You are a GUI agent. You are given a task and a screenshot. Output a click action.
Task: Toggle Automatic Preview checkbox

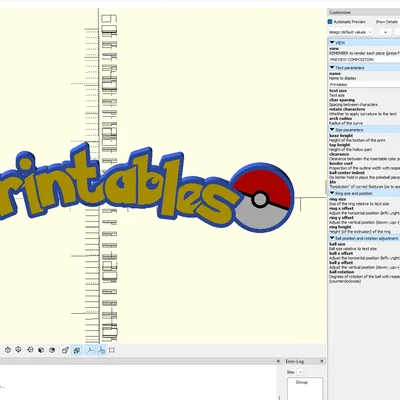(x=330, y=22)
